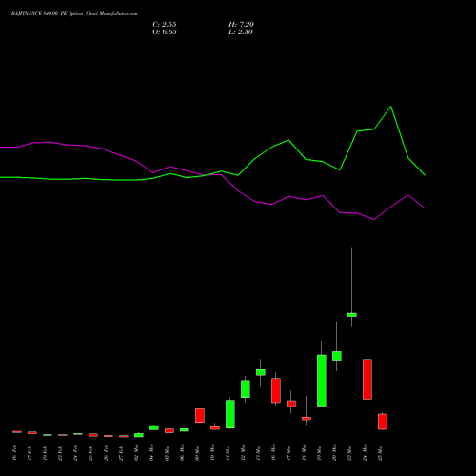Click the small green candle for 23 Mar
The image size is (476, 476).
click(352, 315)
